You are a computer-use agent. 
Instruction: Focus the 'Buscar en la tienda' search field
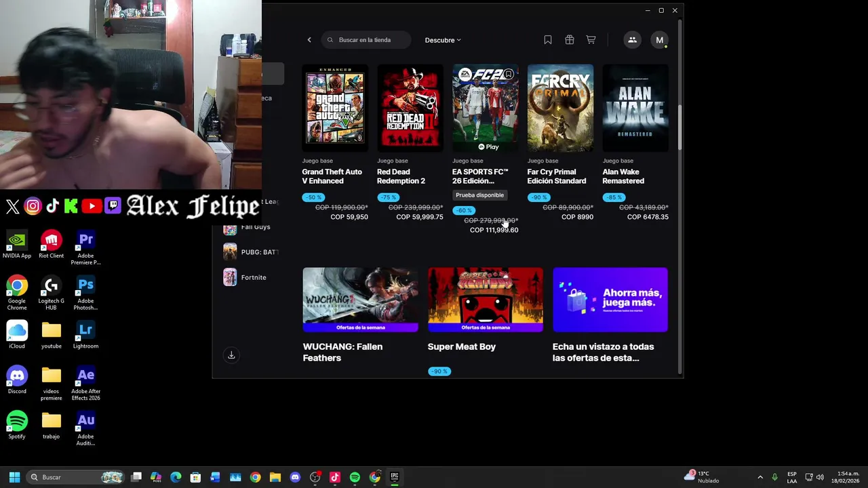point(366,40)
